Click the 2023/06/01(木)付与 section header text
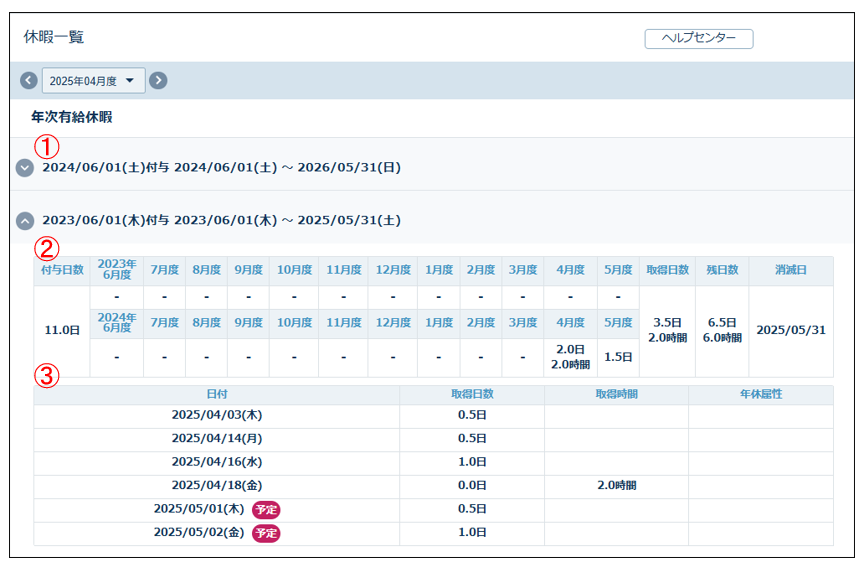 coord(221,220)
